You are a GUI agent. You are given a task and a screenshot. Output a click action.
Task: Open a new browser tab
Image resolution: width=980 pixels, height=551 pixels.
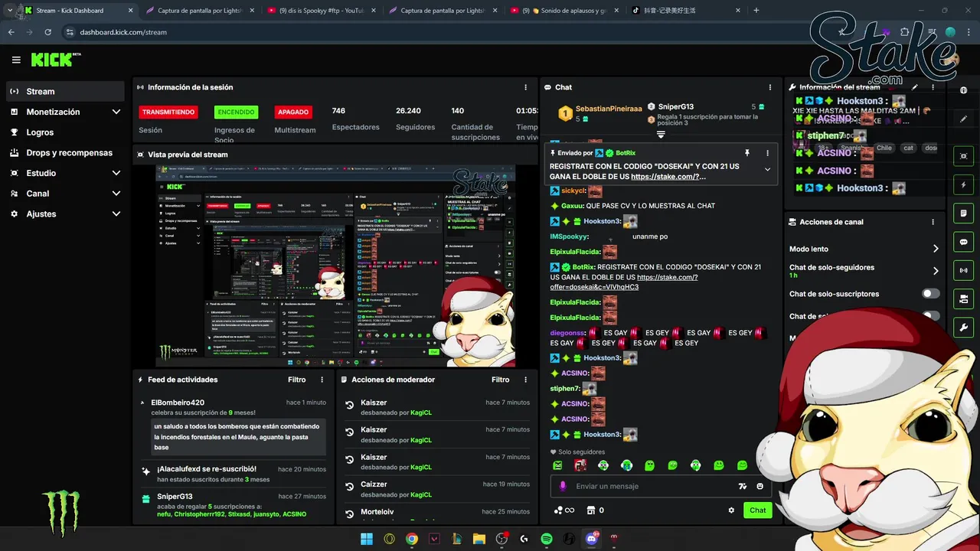pyautogui.click(x=756, y=11)
